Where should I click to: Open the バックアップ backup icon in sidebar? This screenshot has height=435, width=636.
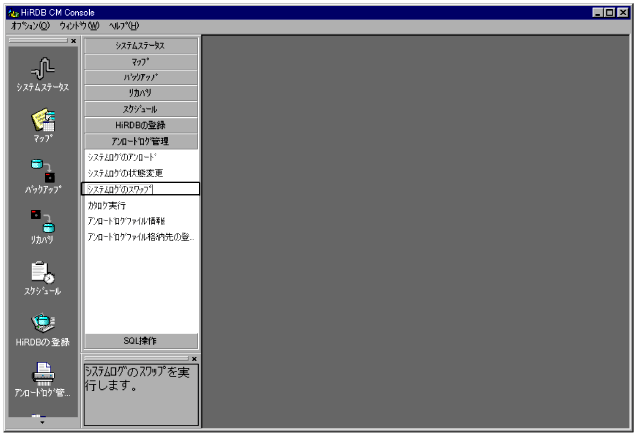[43, 171]
